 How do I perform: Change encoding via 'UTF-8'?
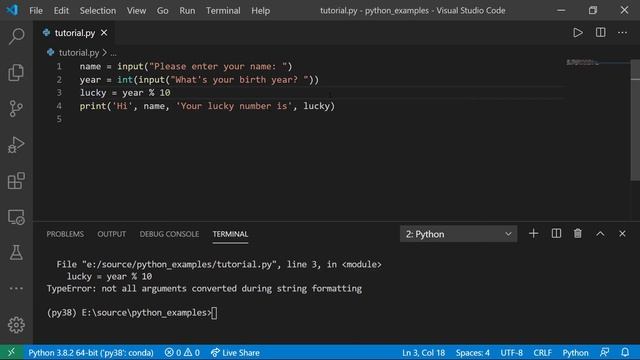point(511,353)
